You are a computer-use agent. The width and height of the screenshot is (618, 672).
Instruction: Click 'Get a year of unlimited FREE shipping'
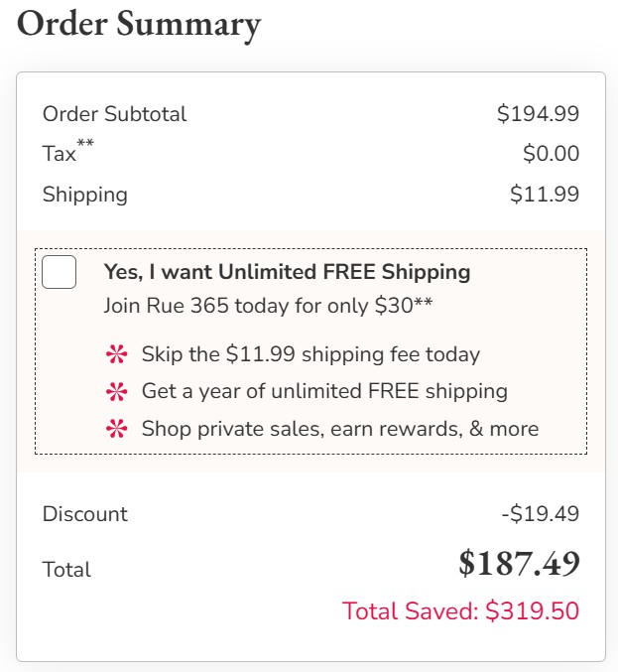coord(324,391)
